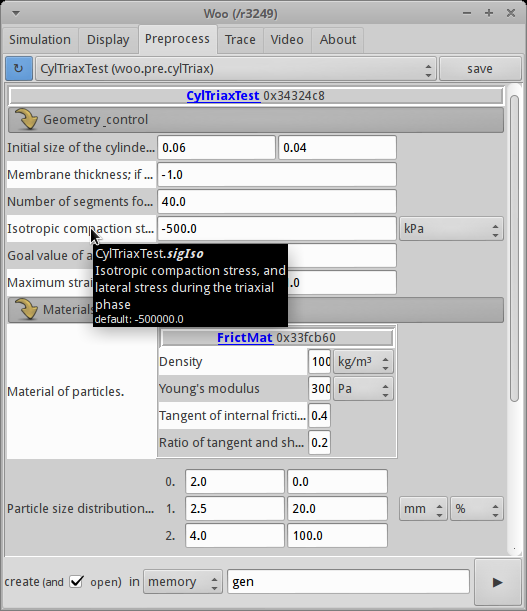Click the save button
527x611 pixels.
pos(480,69)
